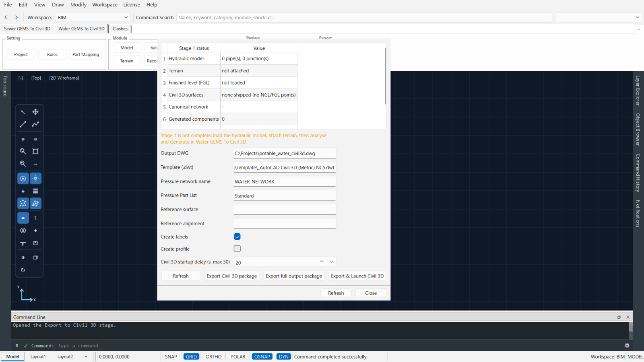Open the Draw menu
The height and width of the screenshot is (362, 644).
[x=58, y=5]
